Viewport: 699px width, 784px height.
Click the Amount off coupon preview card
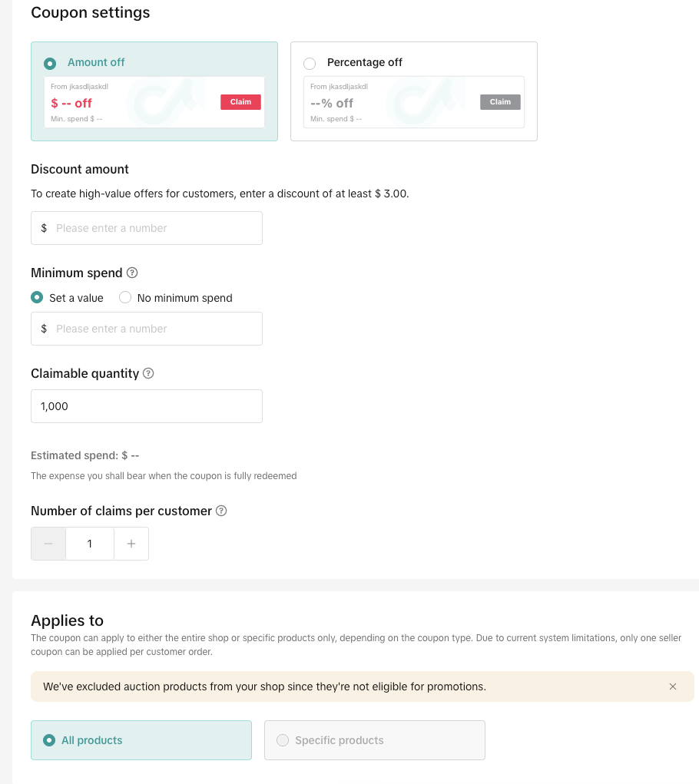pos(154,102)
